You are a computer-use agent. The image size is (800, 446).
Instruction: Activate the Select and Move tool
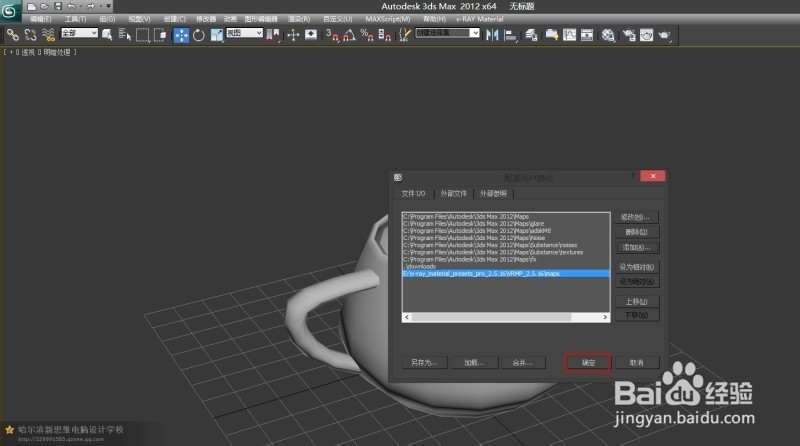click(182, 34)
